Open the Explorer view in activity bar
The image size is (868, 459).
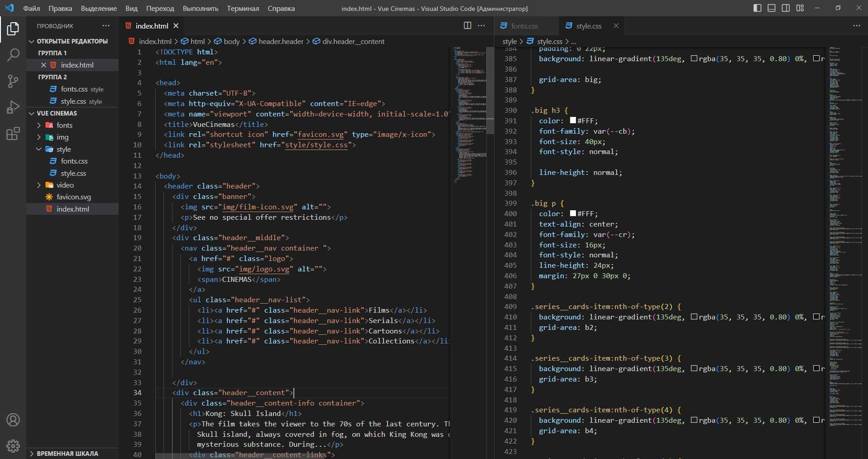coord(13,29)
